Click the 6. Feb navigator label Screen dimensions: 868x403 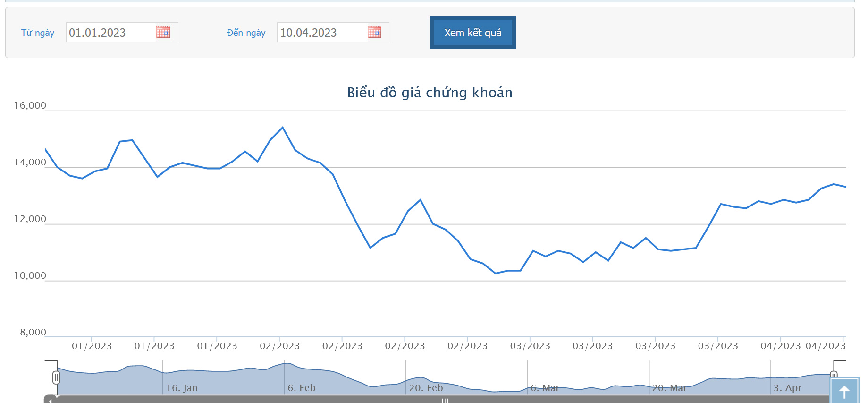[302, 388]
